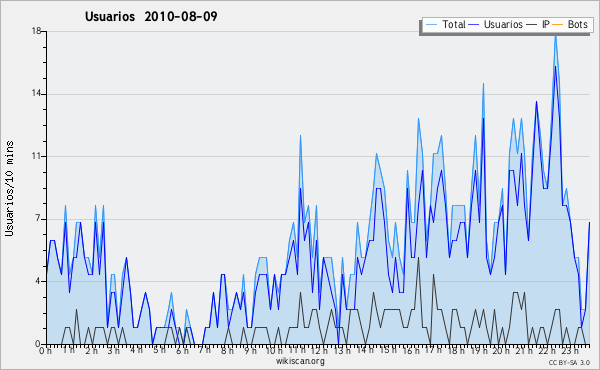Click the x-axis label 21 h
The width and height of the screenshot is (600, 370).
tap(524, 351)
